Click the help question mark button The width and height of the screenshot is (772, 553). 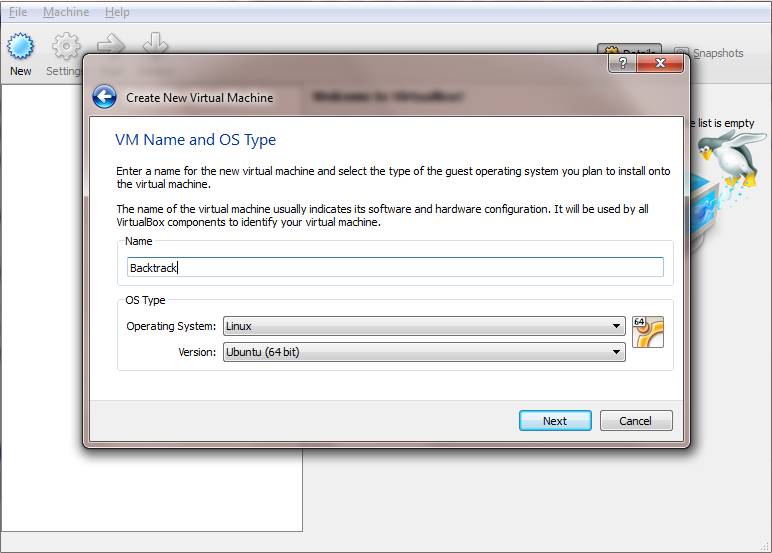[622, 63]
